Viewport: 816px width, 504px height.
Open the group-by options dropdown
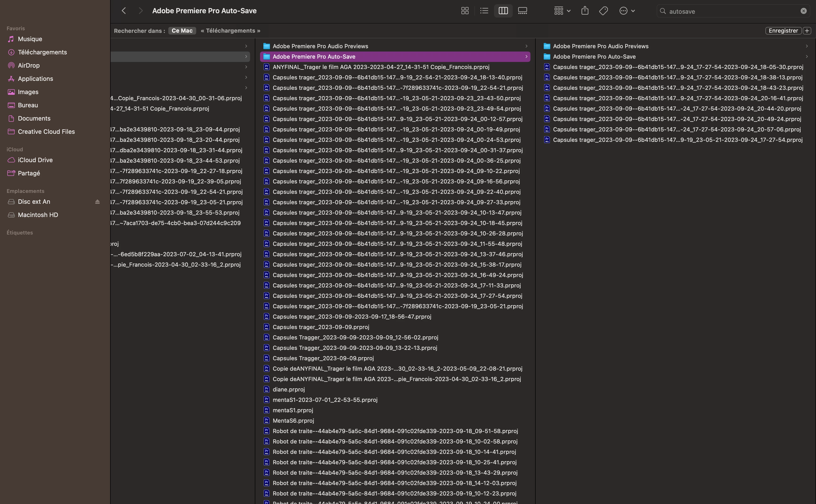coord(562,11)
